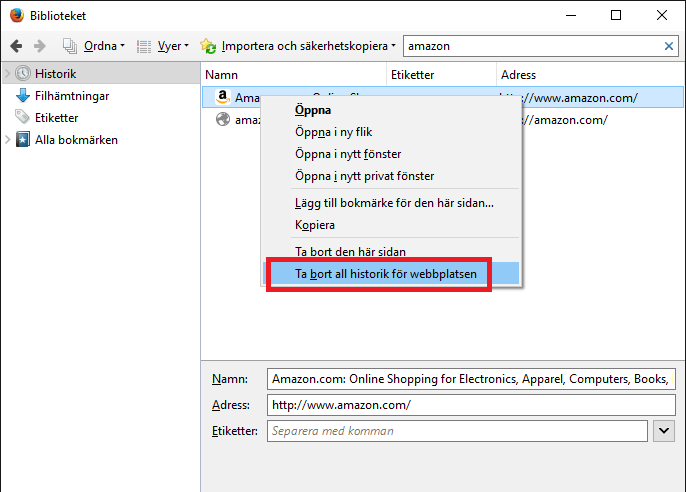Open the Vyer menu
This screenshot has height=492, width=686.
coord(173,46)
